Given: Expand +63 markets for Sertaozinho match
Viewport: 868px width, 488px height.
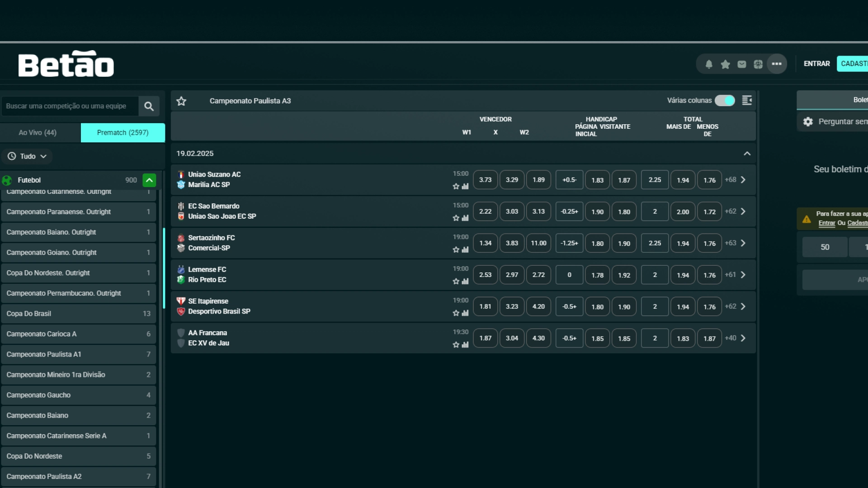Looking at the screenshot, I should tap(735, 243).
